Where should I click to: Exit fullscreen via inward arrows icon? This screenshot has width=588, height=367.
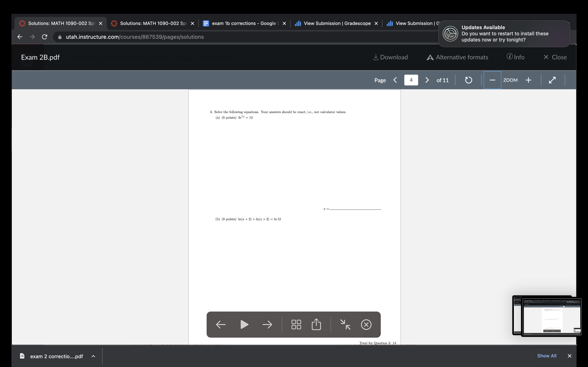pyautogui.click(x=345, y=325)
